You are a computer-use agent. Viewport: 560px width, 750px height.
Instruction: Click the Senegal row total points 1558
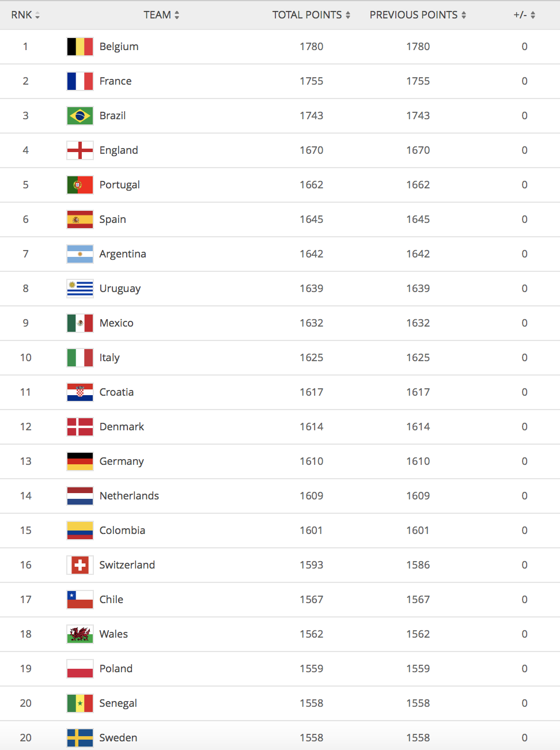coord(311,703)
